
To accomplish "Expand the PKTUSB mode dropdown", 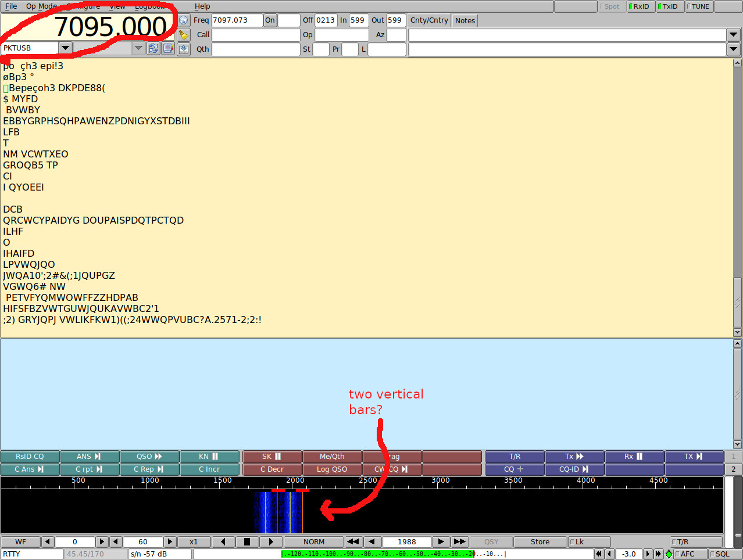I will [66, 48].
